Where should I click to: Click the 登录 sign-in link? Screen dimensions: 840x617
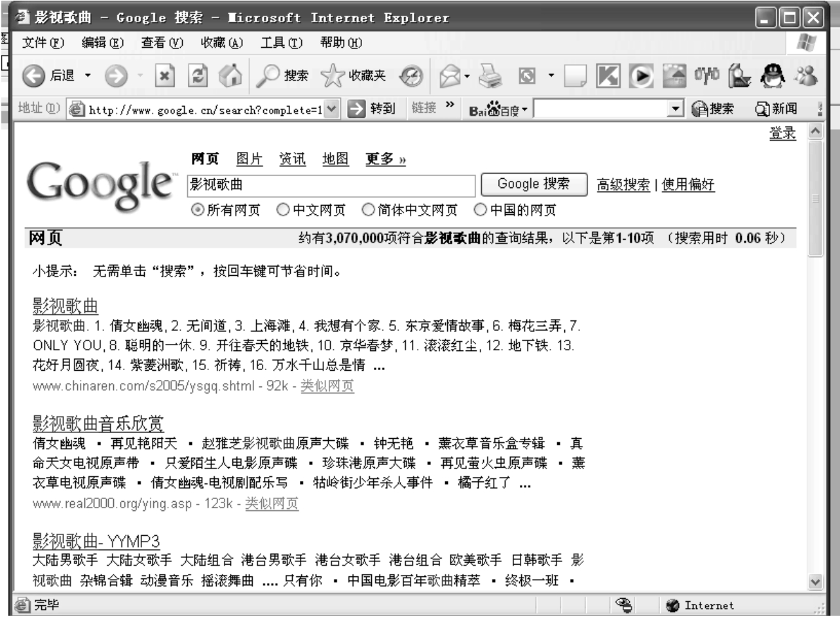[782, 134]
